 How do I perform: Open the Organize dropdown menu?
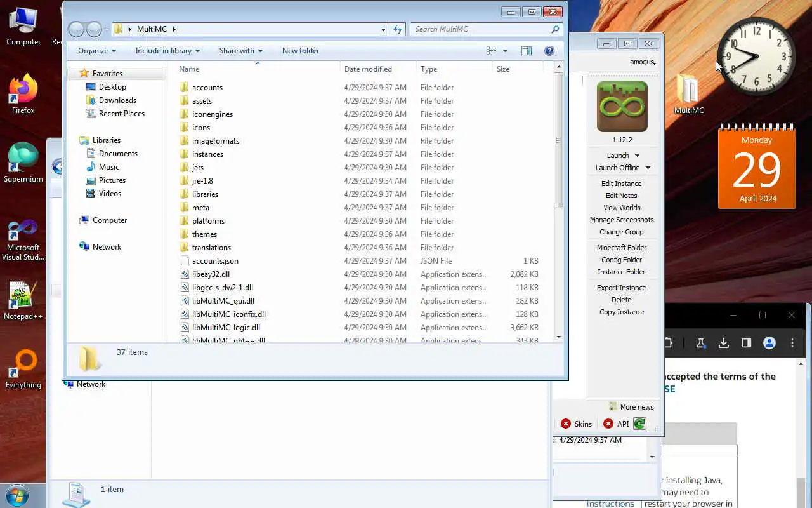(97, 51)
